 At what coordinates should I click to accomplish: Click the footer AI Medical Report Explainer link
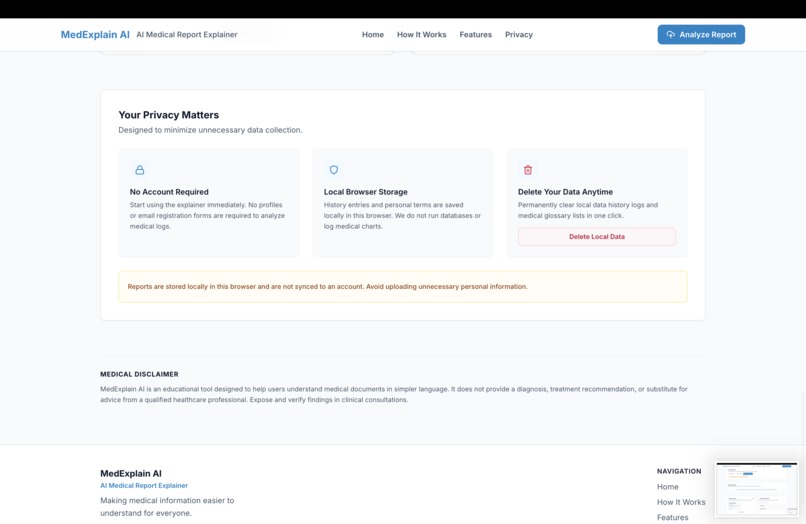point(144,485)
